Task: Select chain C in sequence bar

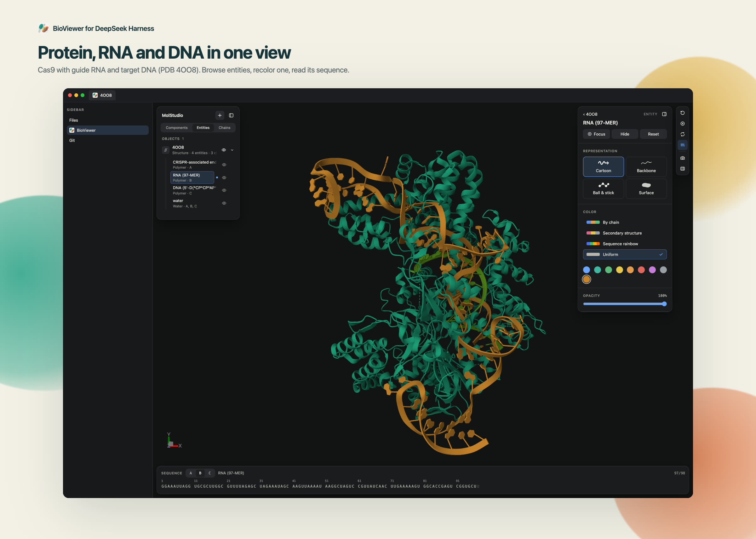Action: tap(209, 473)
